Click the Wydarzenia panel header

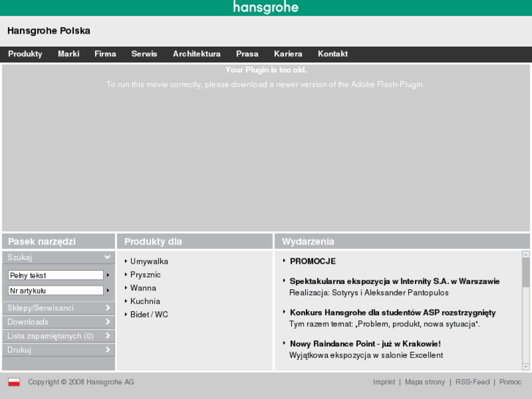click(x=402, y=242)
